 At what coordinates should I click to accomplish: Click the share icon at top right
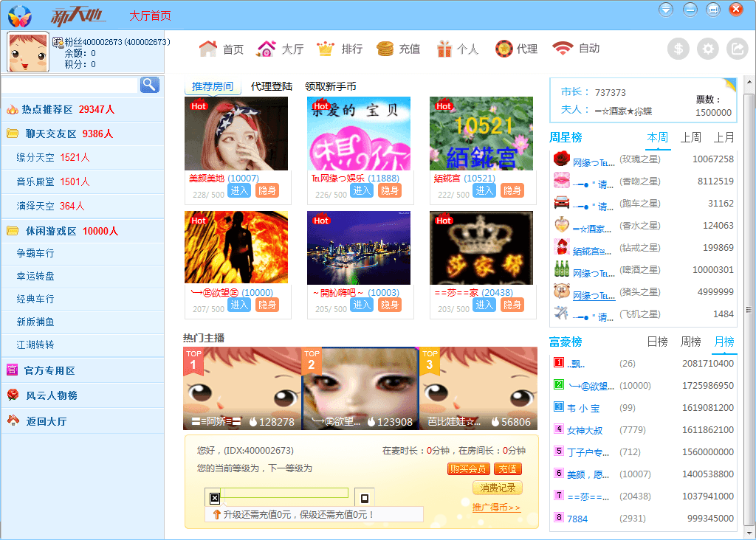point(737,49)
